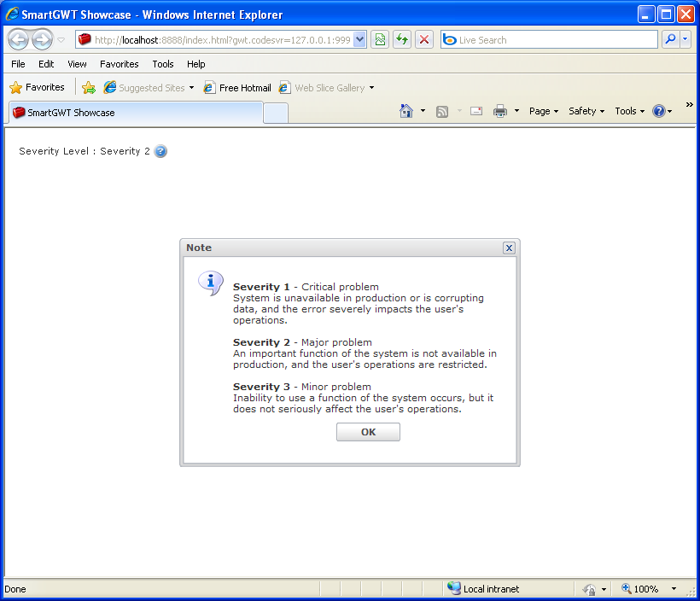Click the Compatibility View icon
700x601 pixels.
click(380, 40)
